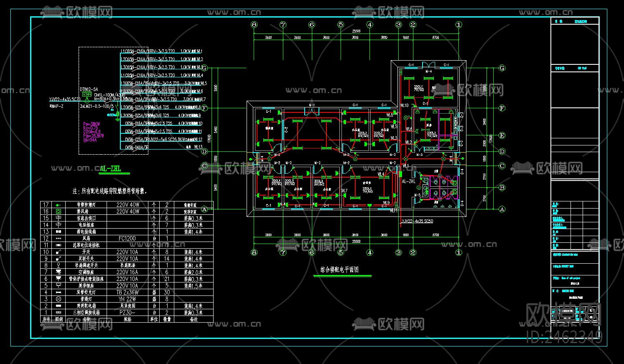Select the FC1200 specification cell
Screen dimensions: 624x364
[127, 238]
